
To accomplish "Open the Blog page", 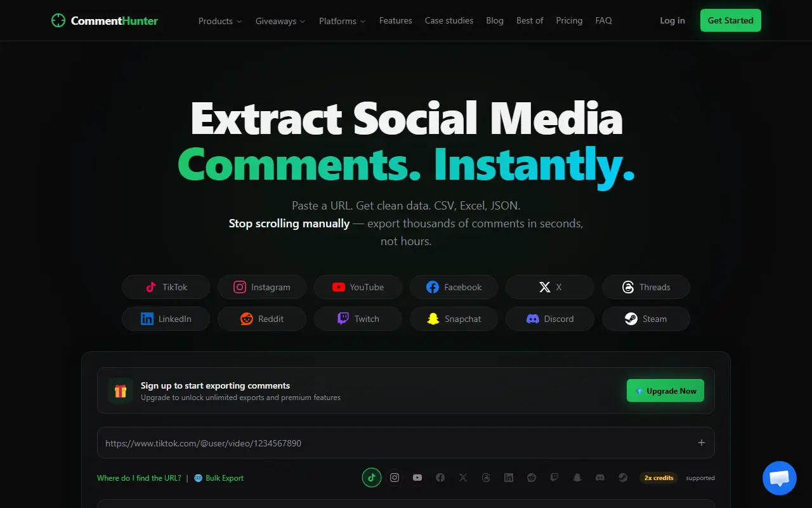I will tap(495, 20).
